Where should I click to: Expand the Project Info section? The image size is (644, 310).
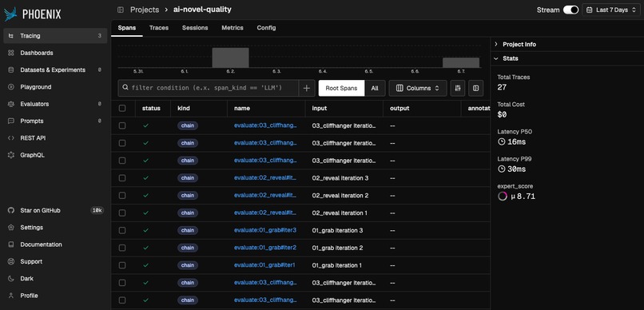pos(567,45)
